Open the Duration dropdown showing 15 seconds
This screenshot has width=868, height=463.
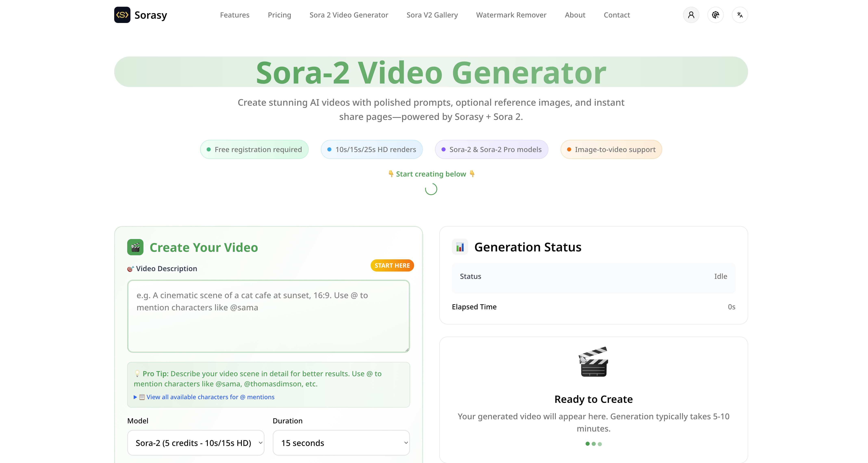pyautogui.click(x=341, y=443)
